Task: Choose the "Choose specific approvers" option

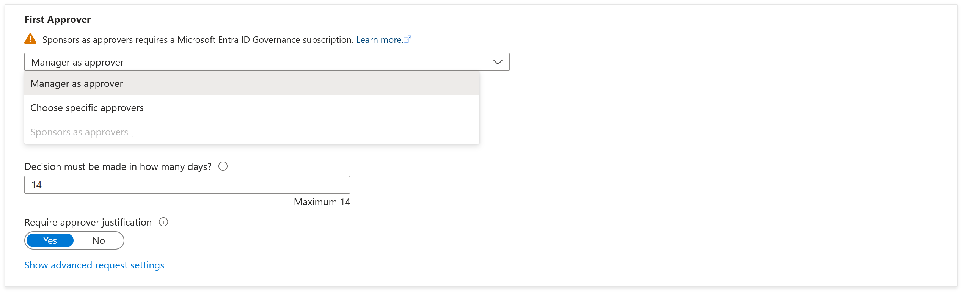Action: (87, 108)
